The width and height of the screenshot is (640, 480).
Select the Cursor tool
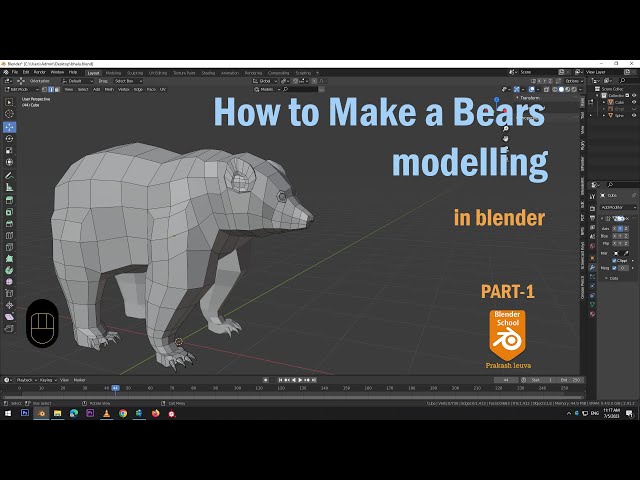coord(9,114)
